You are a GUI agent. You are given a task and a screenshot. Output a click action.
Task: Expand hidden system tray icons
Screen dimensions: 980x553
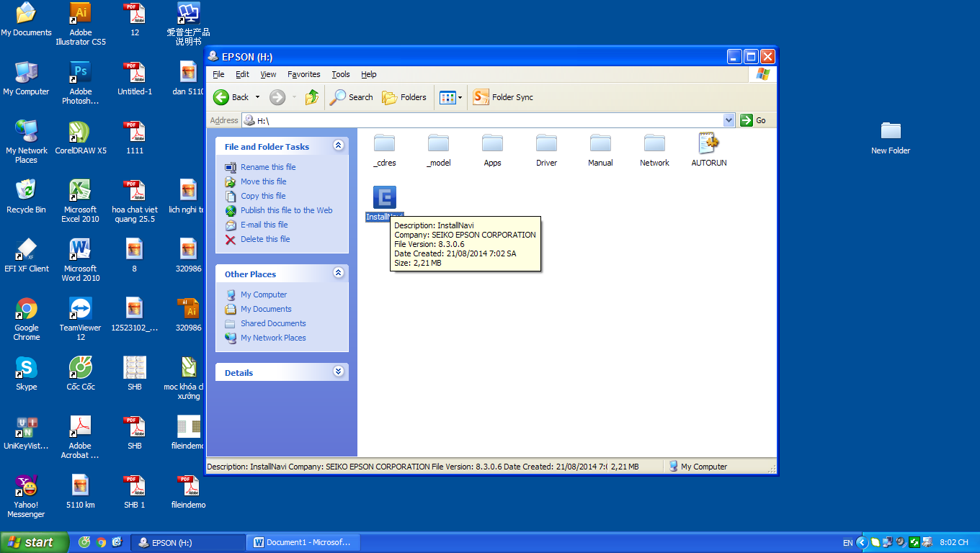click(x=861, y=542)
